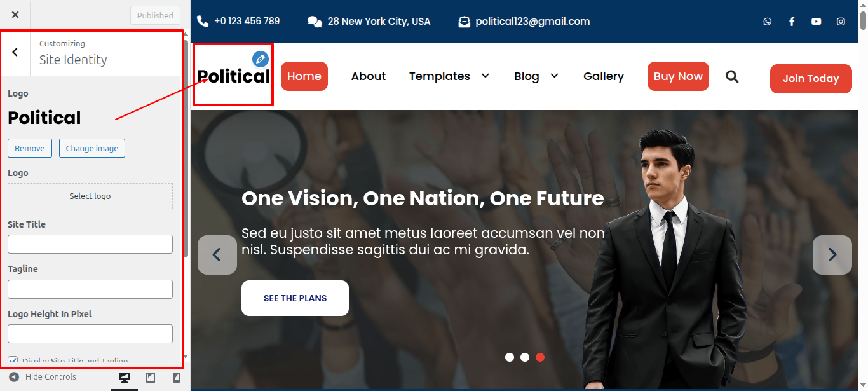Switch to tablet preview device icon
This screenshot has width=868, height=391.
151,378
